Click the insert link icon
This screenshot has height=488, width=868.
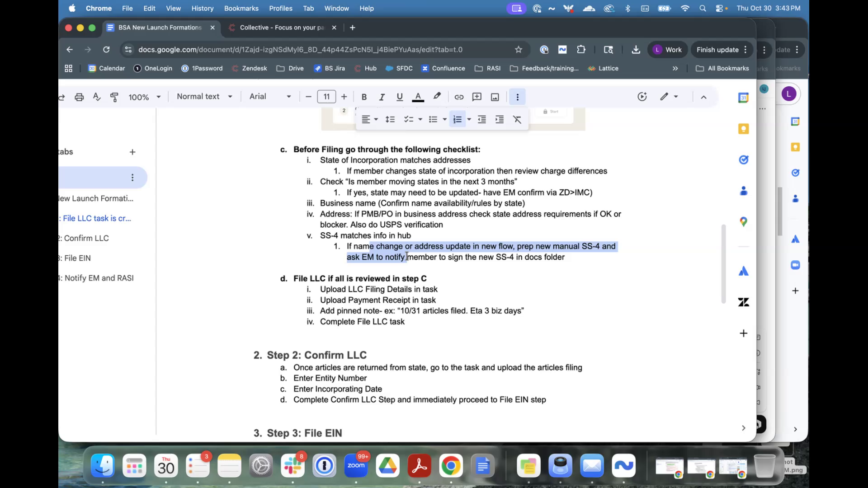[459, 97]
